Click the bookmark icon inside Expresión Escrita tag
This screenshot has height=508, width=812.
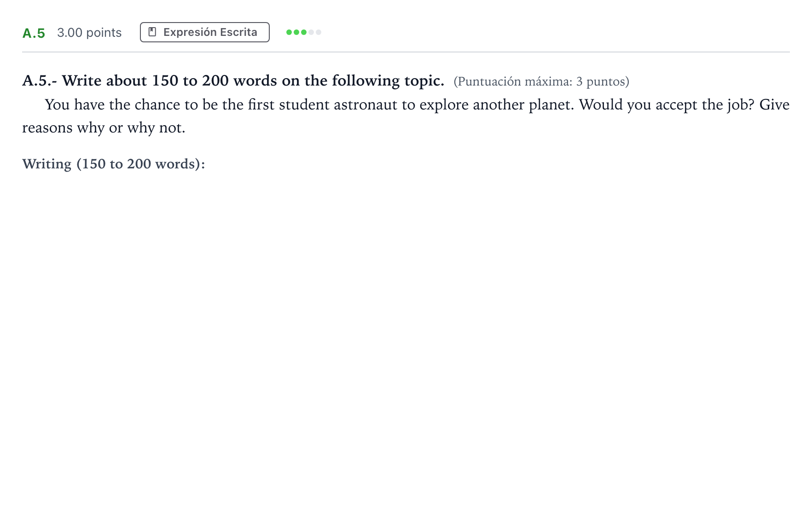(152, 32)
